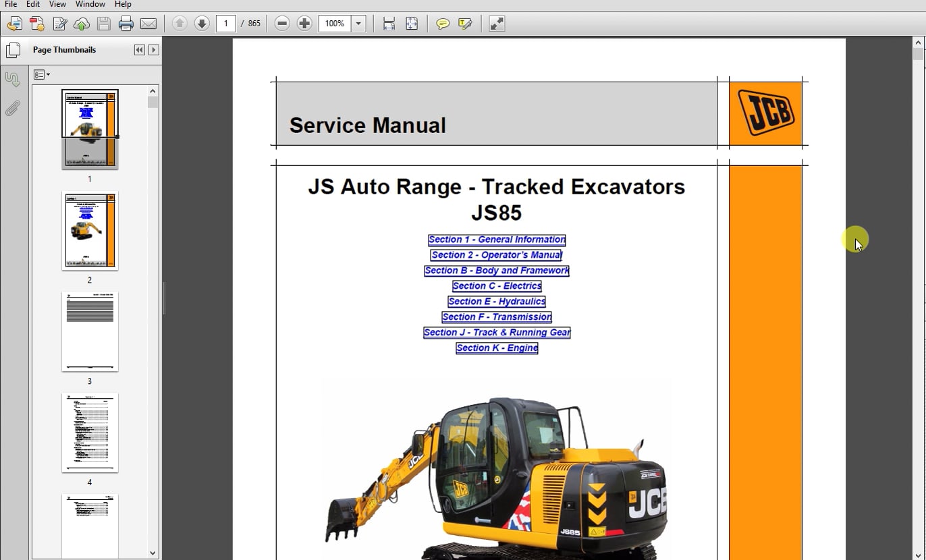Viewport: 926px width, 560px height.
Task: Open Section C - Electrics link
Action: tap(497, 286)
